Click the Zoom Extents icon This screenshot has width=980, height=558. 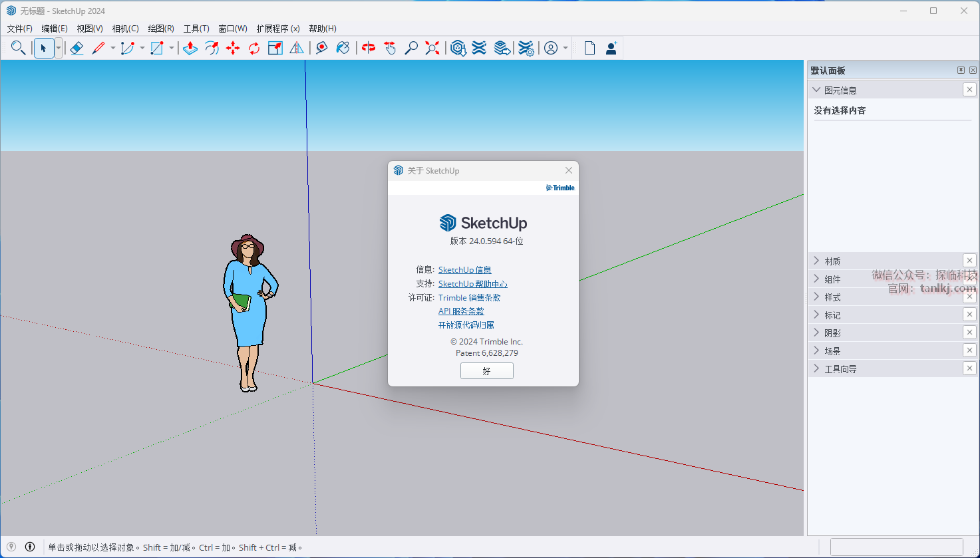[432, 48]
